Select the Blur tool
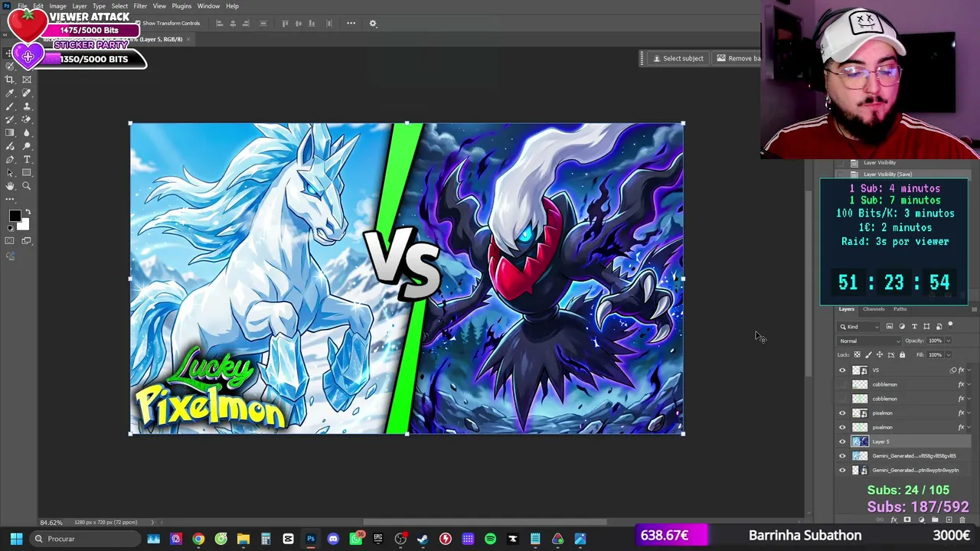 tap(27, 132)
